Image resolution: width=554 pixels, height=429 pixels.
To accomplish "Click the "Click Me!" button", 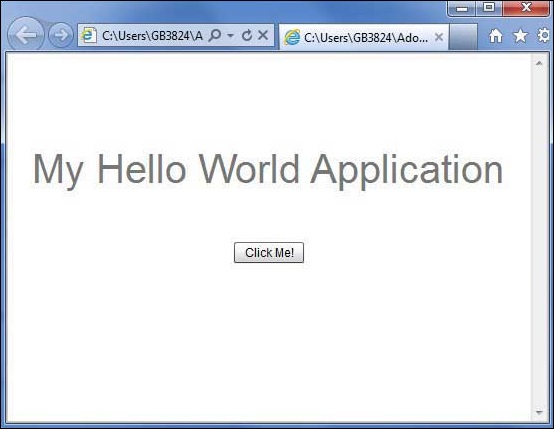I will (269, 253).
